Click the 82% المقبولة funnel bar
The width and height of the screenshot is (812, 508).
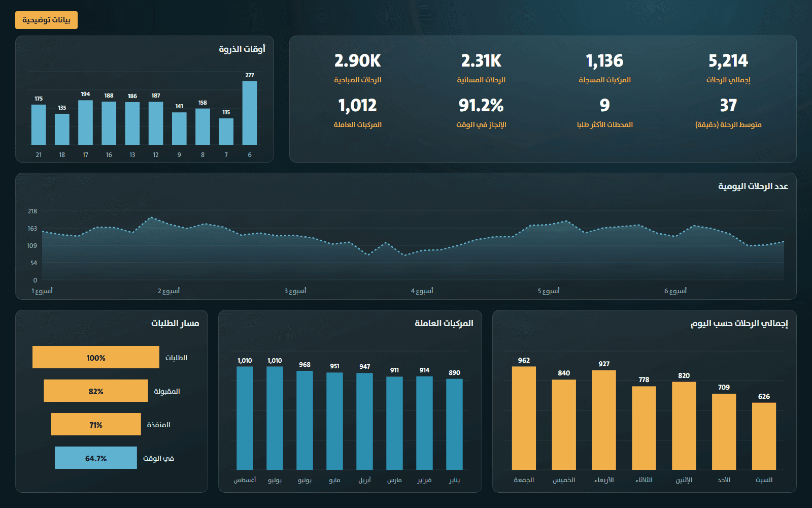tap(96, 391)
